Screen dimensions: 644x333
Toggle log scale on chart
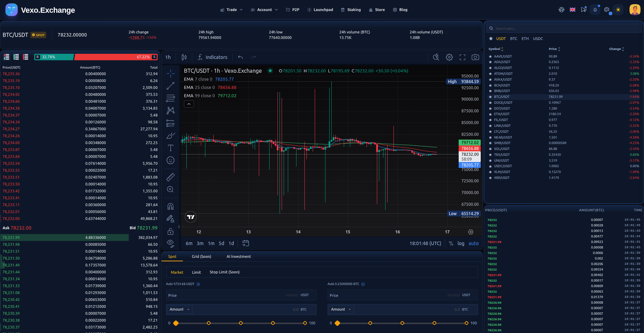pos(461,243)
